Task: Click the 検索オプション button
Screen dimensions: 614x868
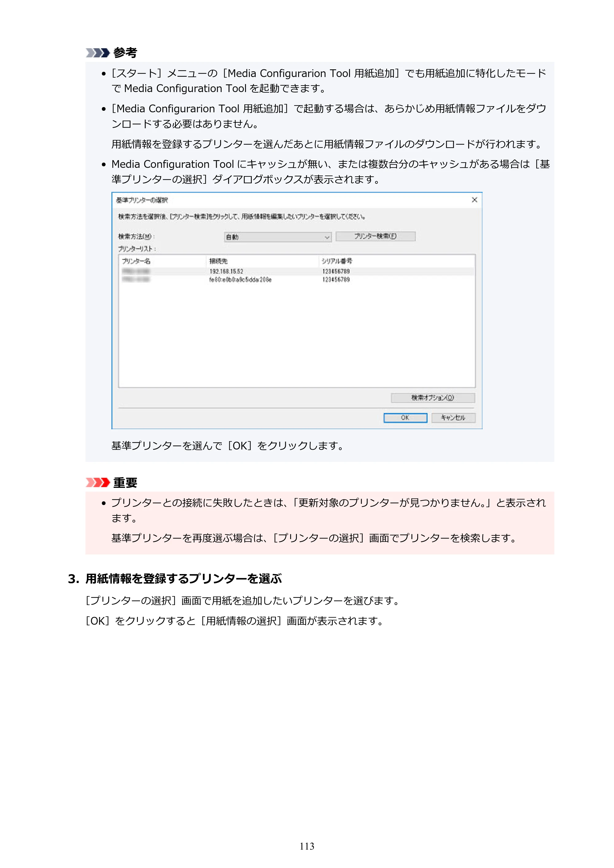Action: pos(433,398)
